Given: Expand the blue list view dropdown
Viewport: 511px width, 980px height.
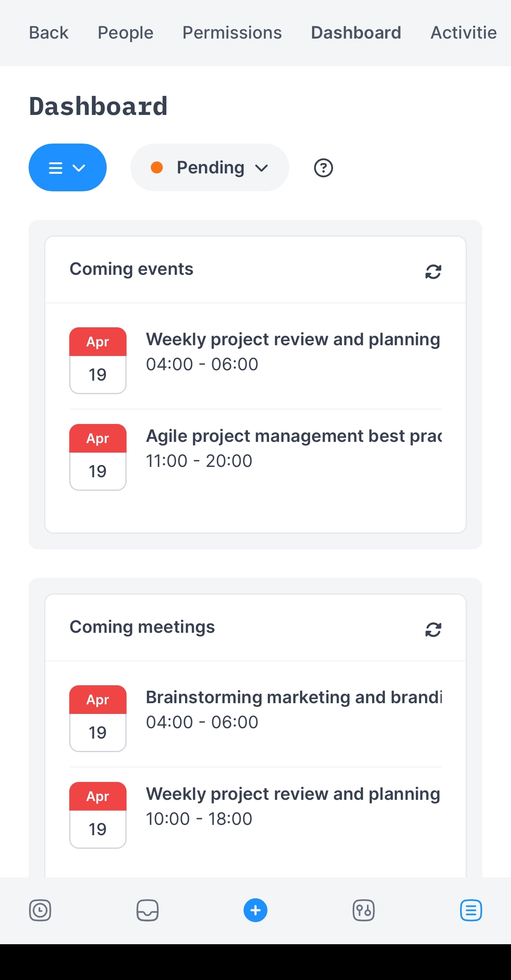Looking at the screenshot, I should [x=67, y=167].
